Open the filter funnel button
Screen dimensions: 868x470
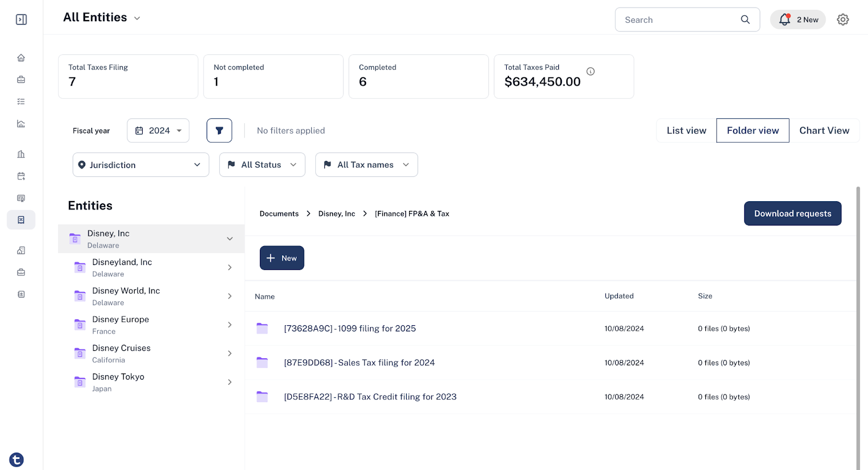click(219, 131)
